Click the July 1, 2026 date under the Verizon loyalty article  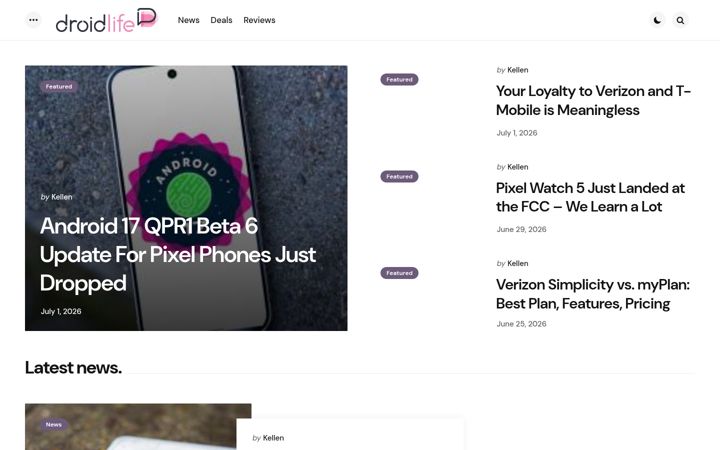pyautogui.click(x=517, y=133)
